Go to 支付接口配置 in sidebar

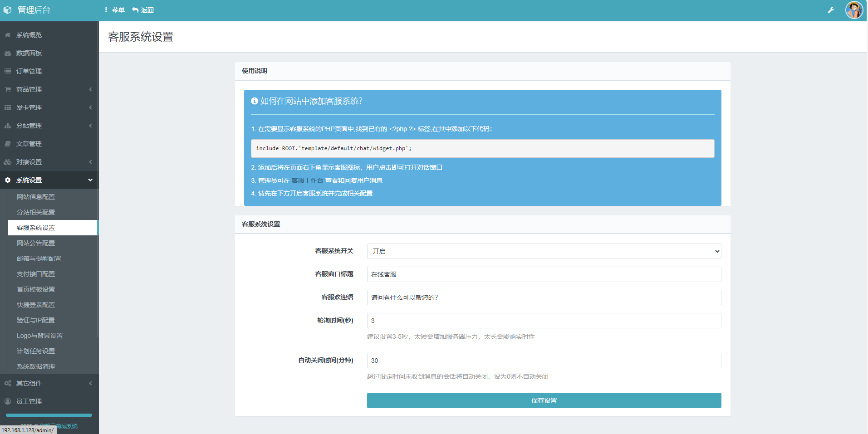36,274
